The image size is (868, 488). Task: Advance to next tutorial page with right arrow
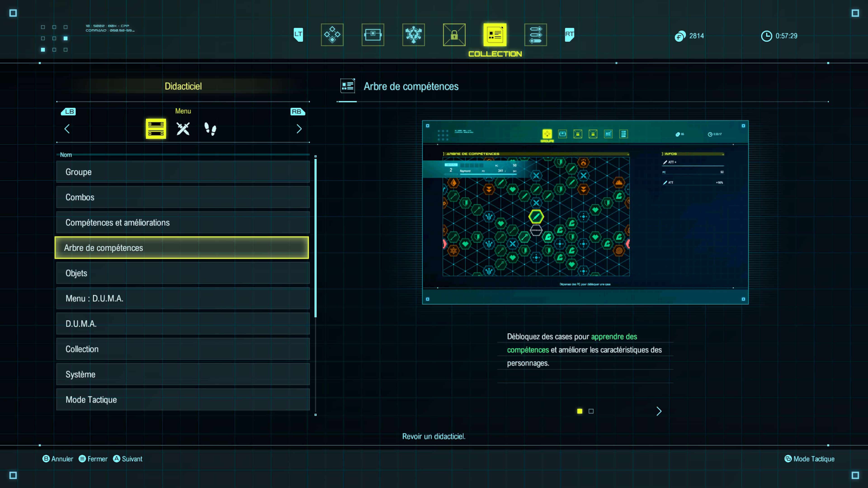coord(659,411)
